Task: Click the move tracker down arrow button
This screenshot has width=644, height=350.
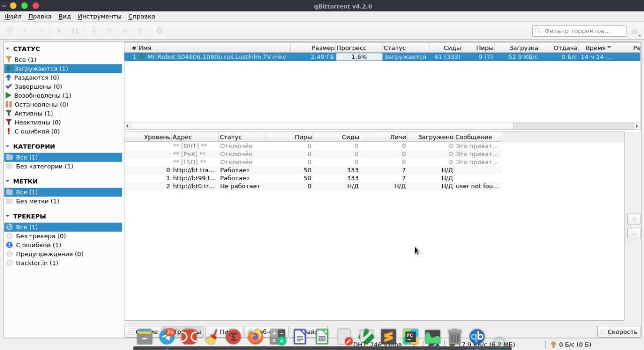Action: pyautogui.click(x=634, y=234)
